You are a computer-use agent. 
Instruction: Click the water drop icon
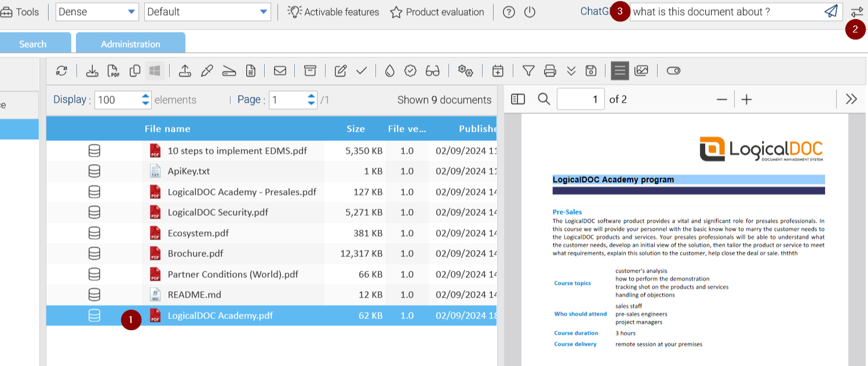click(390, 71)
